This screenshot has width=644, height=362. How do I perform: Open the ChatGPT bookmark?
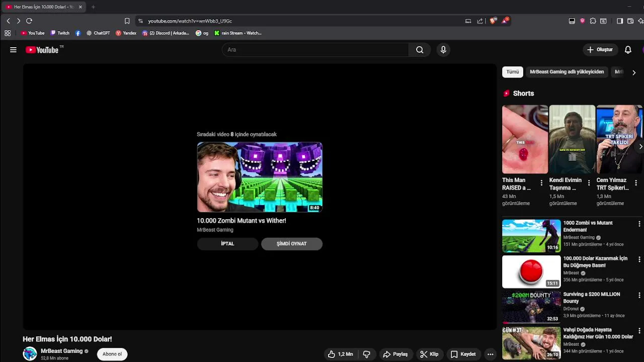pyautogui.click(x=98, y=33)
